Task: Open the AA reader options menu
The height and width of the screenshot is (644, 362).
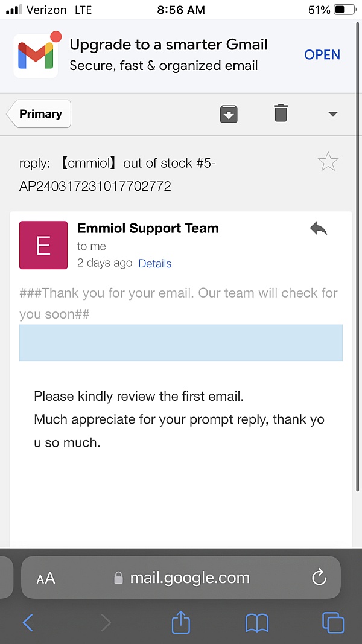Action: pos(46,578)
